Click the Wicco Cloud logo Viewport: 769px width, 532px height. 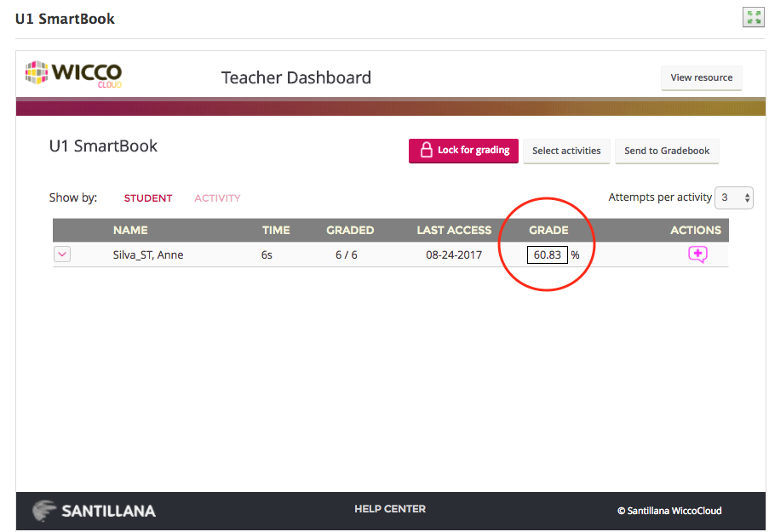tap(73, 74)
